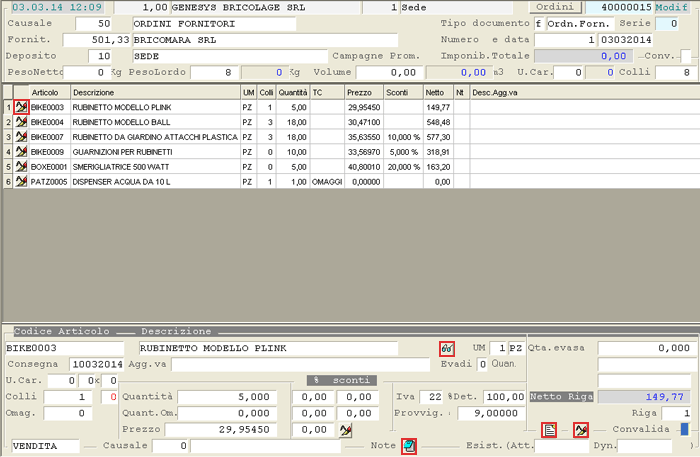Select the Colli column header
The height and width of the screenshot is (457, 700).
coord(266,92)
